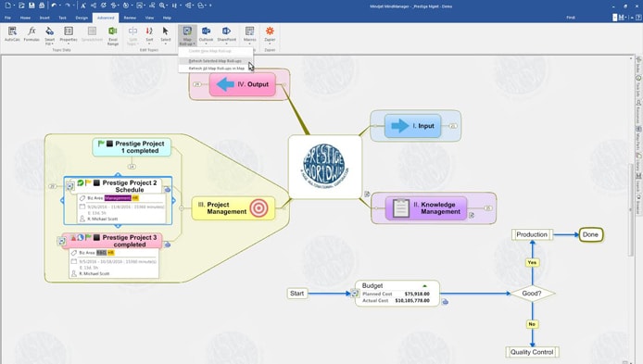643x364 pixels.
Task: Switch to the Design ribbon tab
Action: click(82, 18)
